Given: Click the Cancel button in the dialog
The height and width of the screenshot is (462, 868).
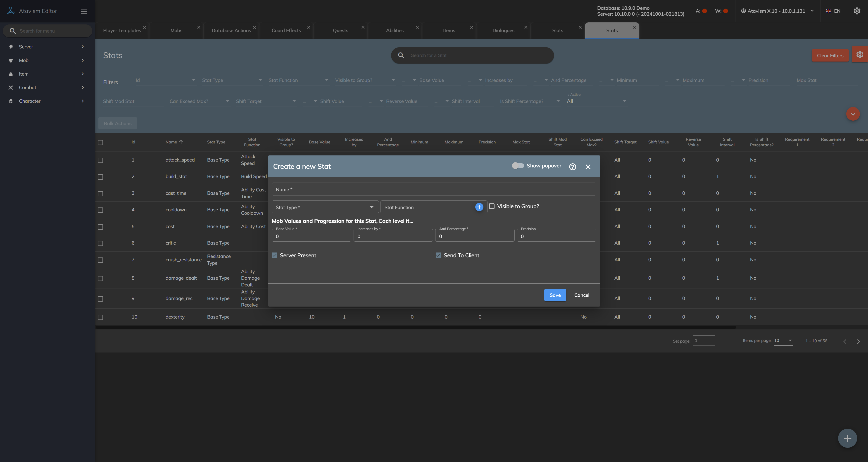Looking at the screenshot, I should click(582, 295).
